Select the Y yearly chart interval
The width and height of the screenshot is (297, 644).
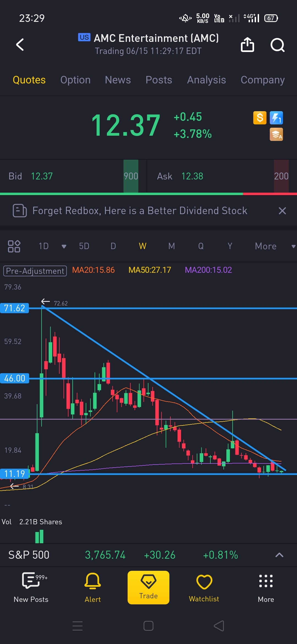coord(230,246)
